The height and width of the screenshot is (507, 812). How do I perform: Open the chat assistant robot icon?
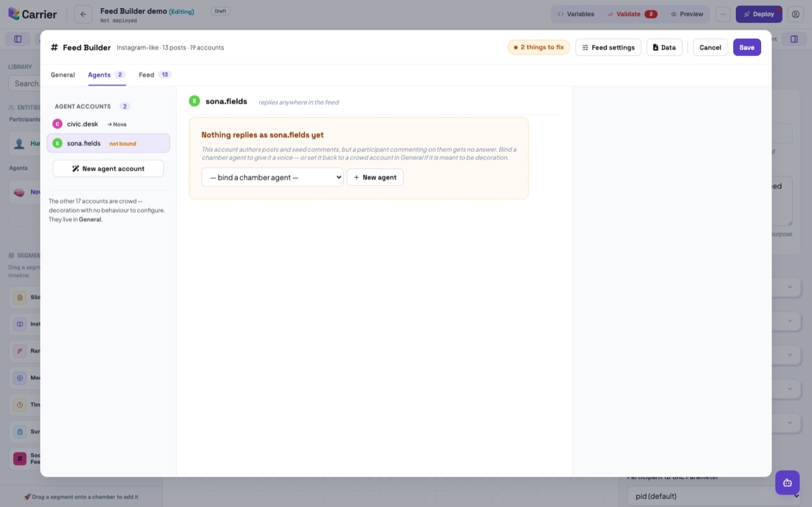(787, 483)
